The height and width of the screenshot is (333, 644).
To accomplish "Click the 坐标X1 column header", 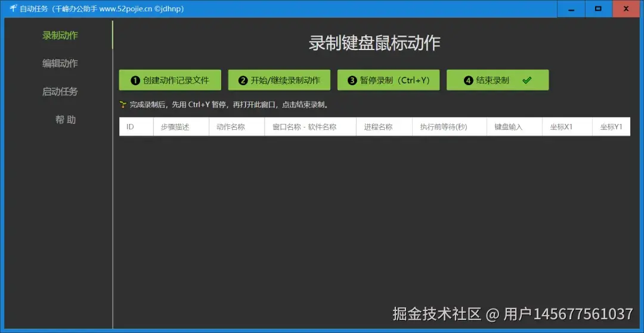I will point(567,127).
